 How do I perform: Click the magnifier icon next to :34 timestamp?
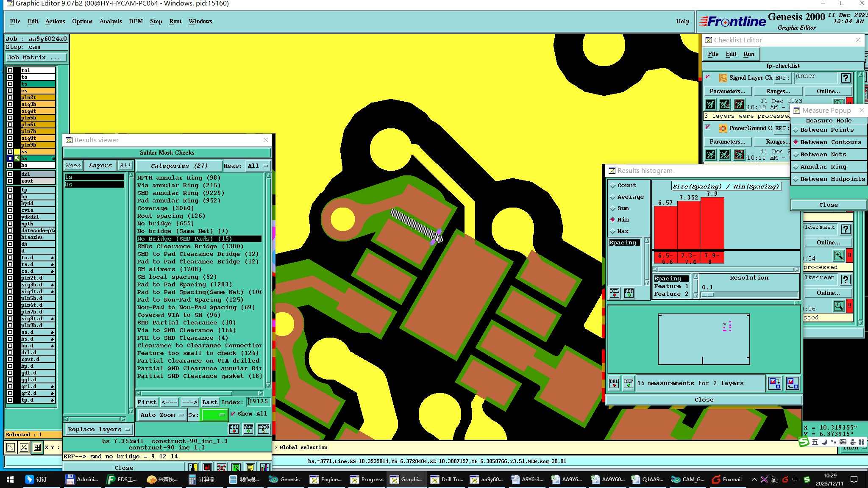pos(838,255)
